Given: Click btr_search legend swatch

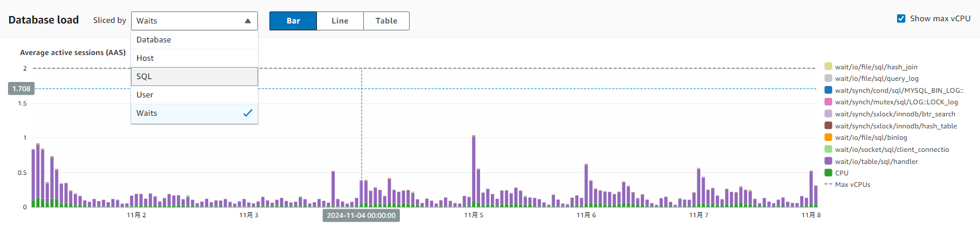Looking at the screenshot, I should tap(828, 113).
